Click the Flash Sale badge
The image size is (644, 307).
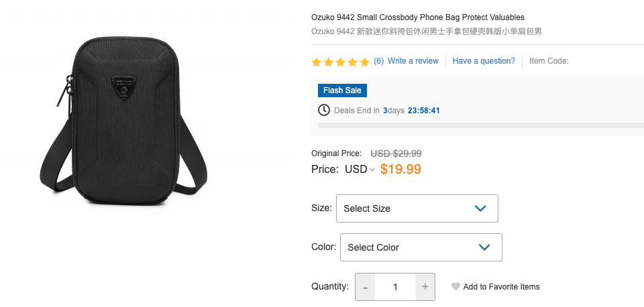(342, 90)
